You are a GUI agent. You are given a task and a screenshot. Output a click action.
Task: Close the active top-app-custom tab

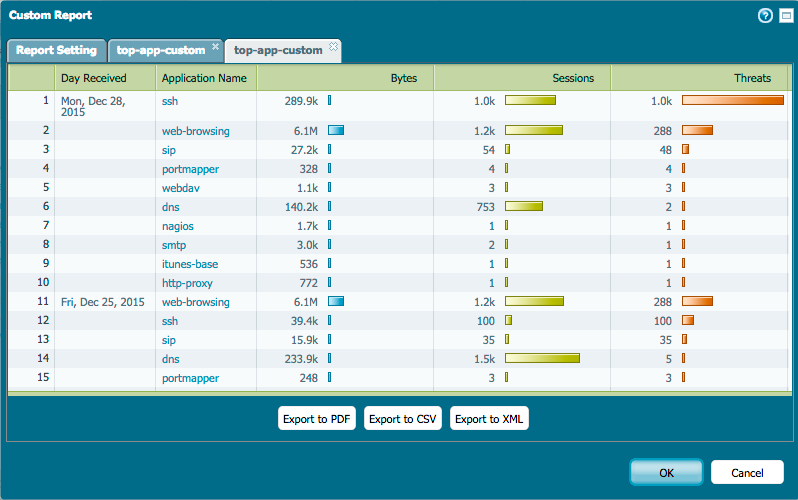tap(333, 47)
